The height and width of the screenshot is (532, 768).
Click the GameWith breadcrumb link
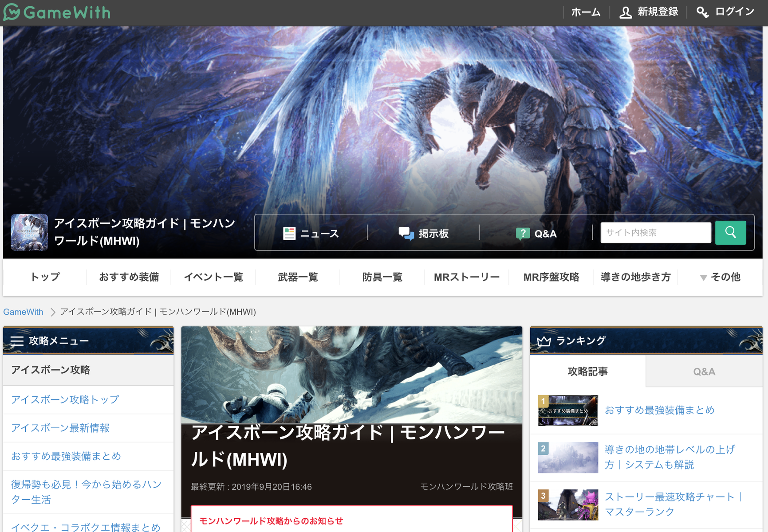(23, 312)
